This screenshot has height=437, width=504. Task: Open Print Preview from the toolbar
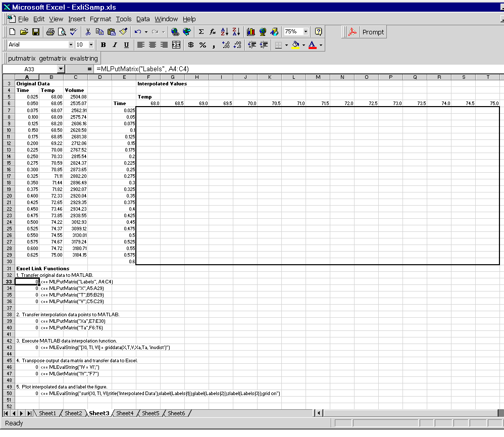point(62,32)
